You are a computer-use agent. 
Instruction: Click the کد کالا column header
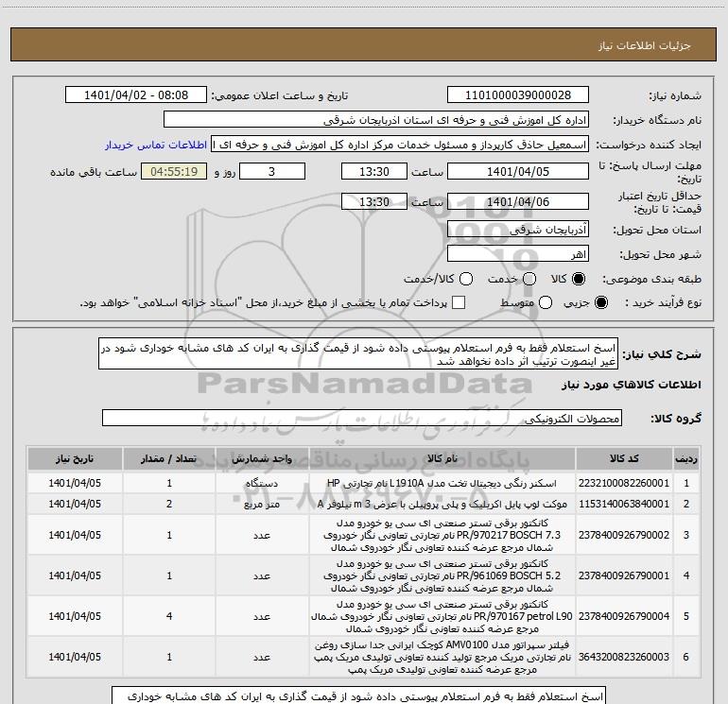624,458
